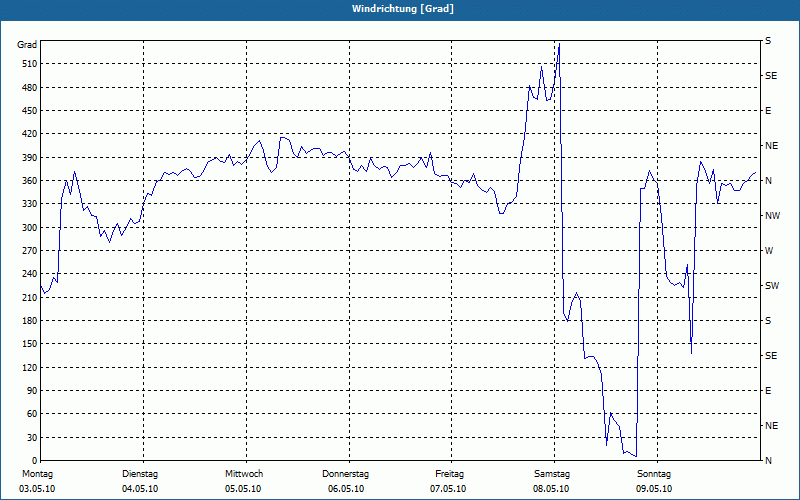Select the date 05.05.10
Image resolution: width=800 pixels, height=500 pixels.
[243, 489]
